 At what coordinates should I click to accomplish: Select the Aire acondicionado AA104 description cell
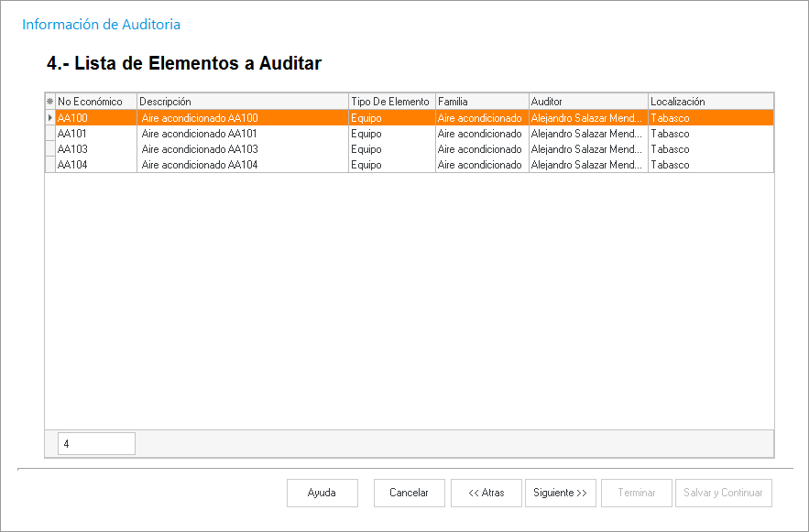coord(242,165)
